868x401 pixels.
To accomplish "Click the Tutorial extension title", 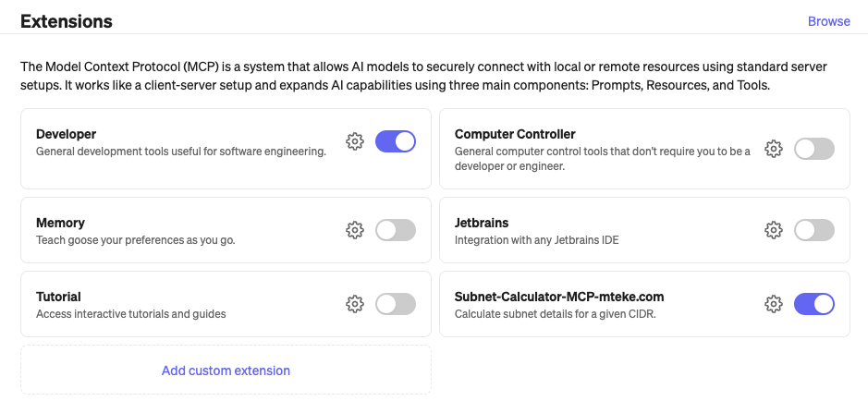I will pos(58,297).
